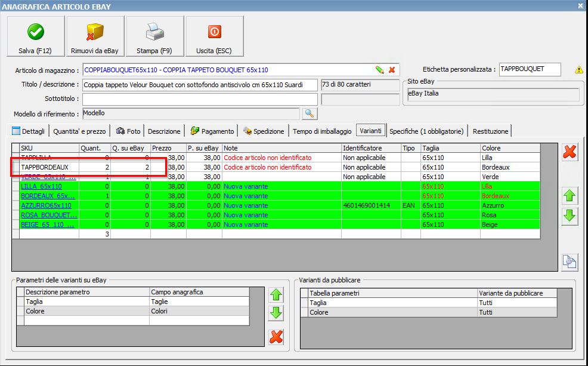Select the TAPPLILLA SKU cell

(49, 158)
